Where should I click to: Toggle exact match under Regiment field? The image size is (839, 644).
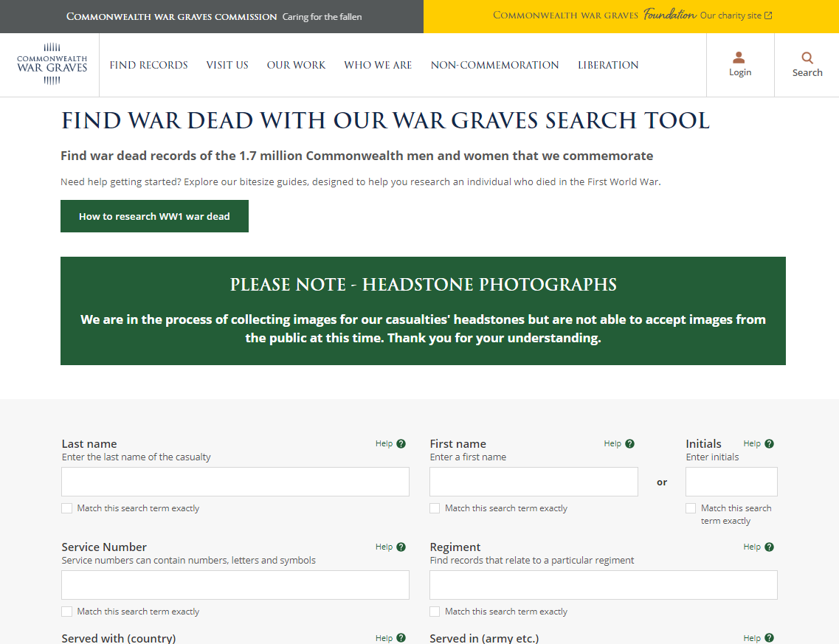pos(435,612)
